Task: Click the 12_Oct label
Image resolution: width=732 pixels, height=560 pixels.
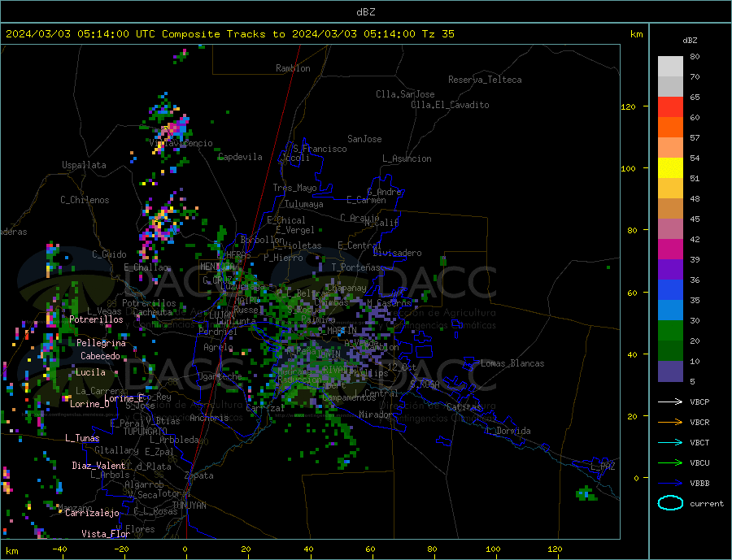Action: tap(402, 367)
